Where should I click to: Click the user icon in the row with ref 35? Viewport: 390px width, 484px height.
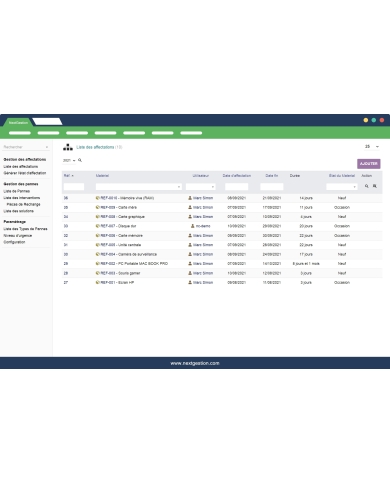pyautogui.click(x=190, y=207)
